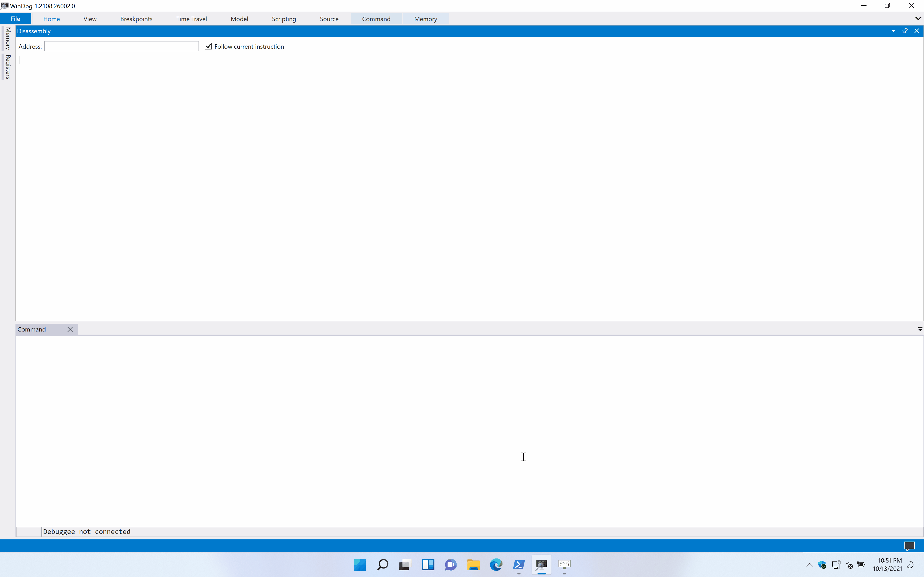This screenshot has height=577, width=924.
Task: Open File Explorer from taskbar
Action: pyautogui.click(x=473, y=564)
